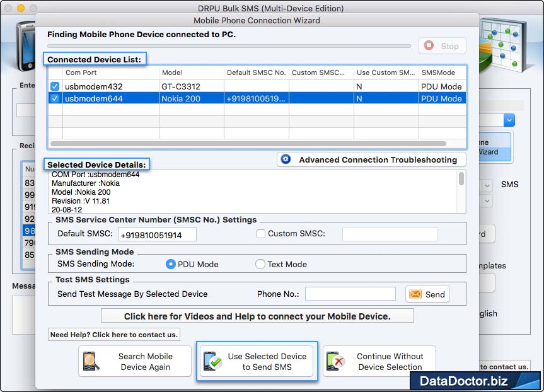The width and height of the screenshot is (544, 392).
Task: Open the blue dropdown in background window
Action: pos(509,120)
